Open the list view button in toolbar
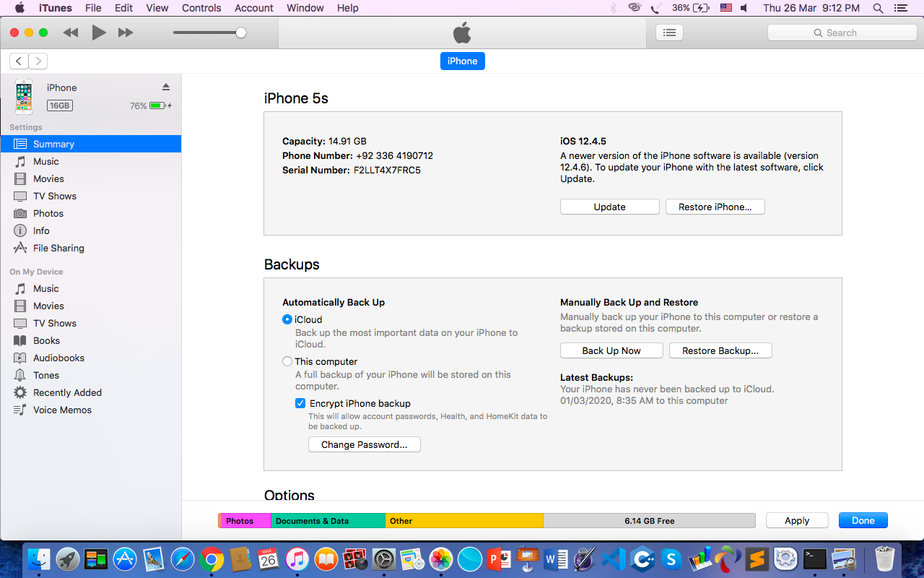The image size is (924, 578). pyautogui.click(x=669, y=33)
